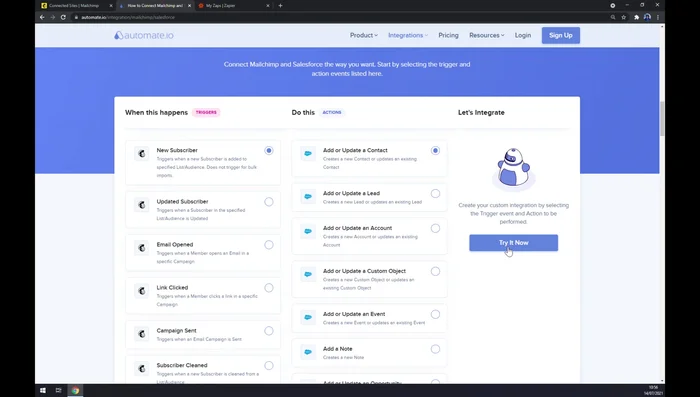Close the My Zaps Zapier tab

[268, 6]
